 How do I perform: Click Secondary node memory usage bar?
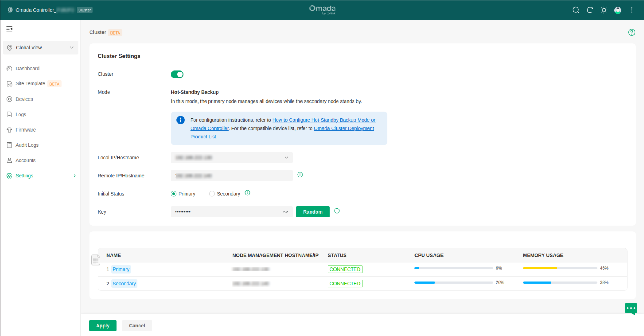(x=560, y=283)
